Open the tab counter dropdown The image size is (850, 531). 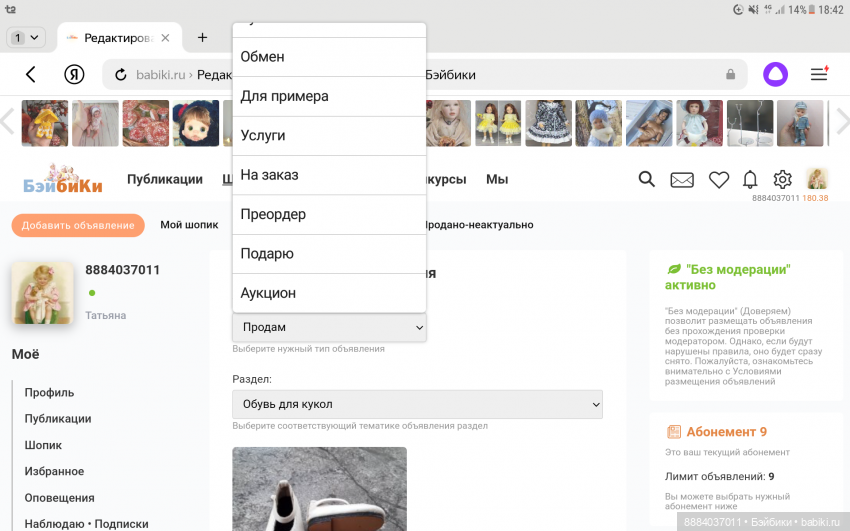(x=26, y=38)
